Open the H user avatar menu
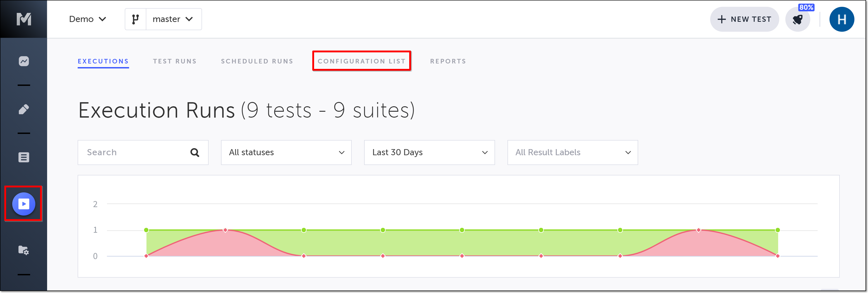The height and width of the screenshot is (293, 868). coord(841,19)
